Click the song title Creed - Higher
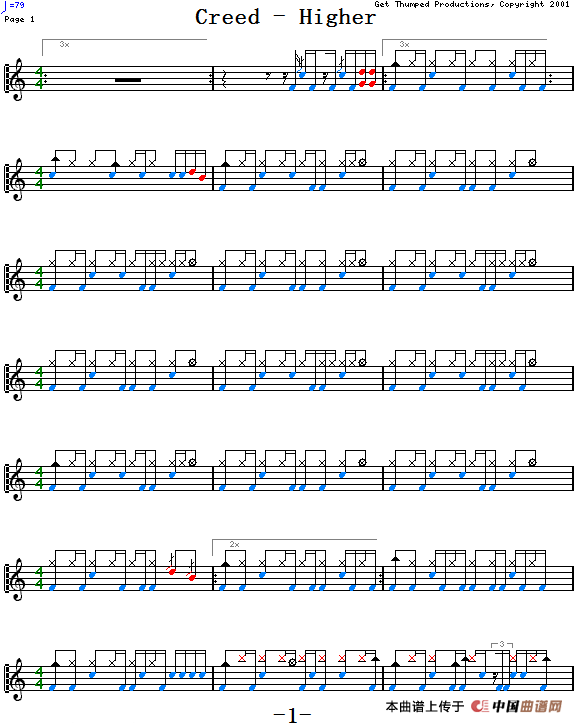The height and width of the screenshot is (723, 576). point(285,18)
